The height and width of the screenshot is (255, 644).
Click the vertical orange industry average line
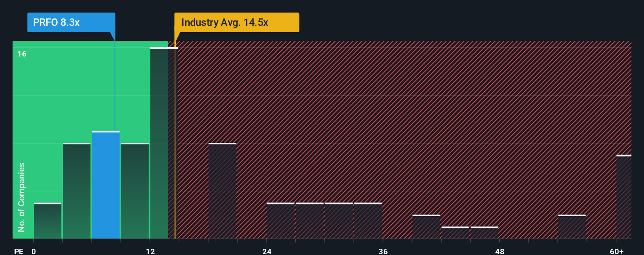175,140
